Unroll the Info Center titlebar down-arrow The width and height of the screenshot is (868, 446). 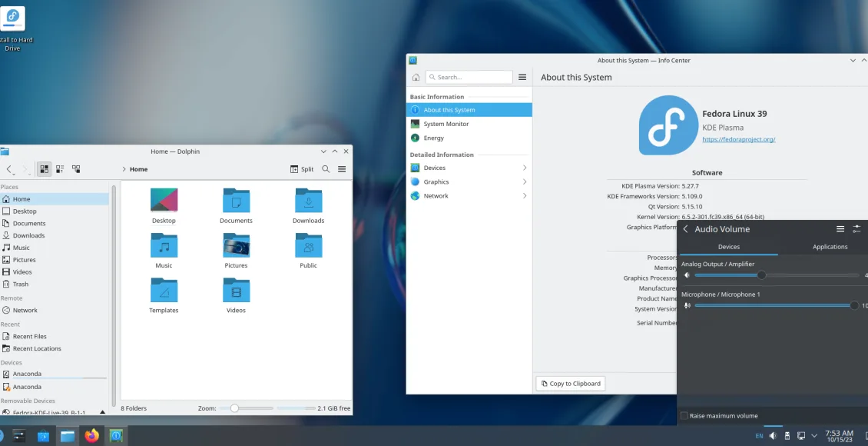[853, 61]
